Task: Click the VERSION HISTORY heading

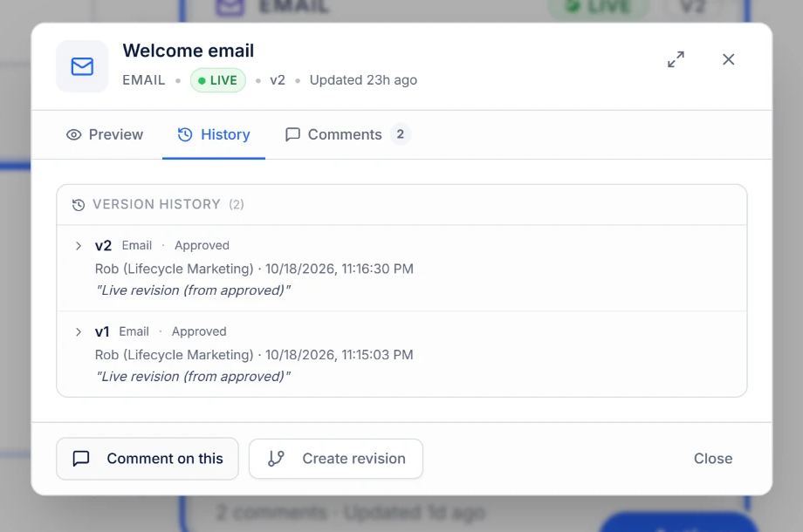Action: (x=156, y=205)
